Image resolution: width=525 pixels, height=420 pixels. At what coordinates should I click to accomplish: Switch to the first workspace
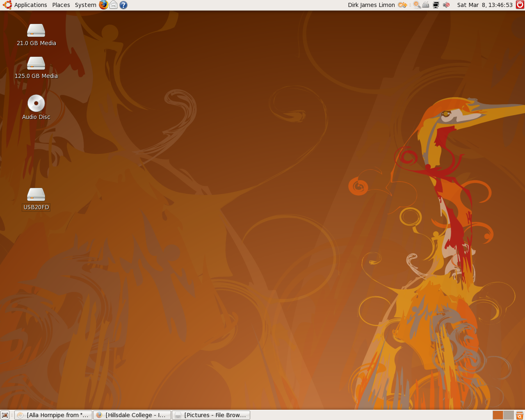click(498, 415)
